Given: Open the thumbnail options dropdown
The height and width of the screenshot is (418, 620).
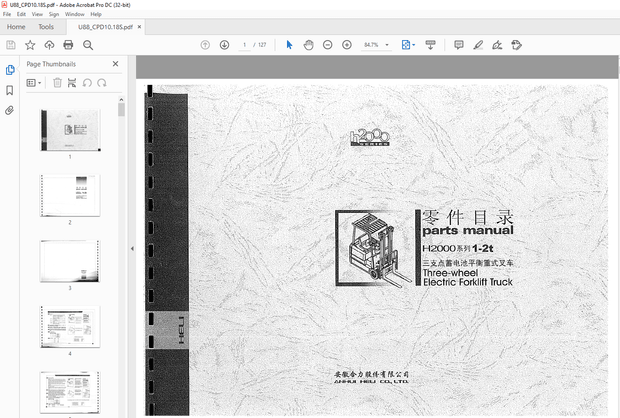Looking at the screenshot, I should (34, 83).
